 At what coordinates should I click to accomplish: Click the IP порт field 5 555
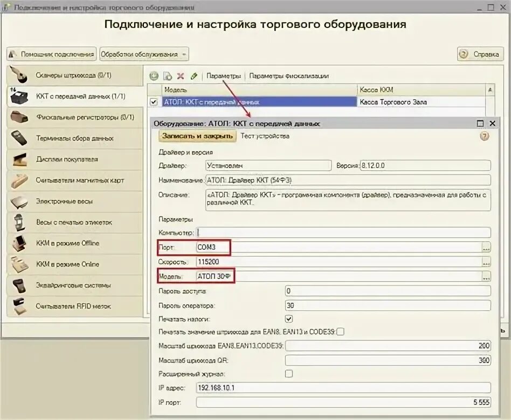click(x=343, y=402)
